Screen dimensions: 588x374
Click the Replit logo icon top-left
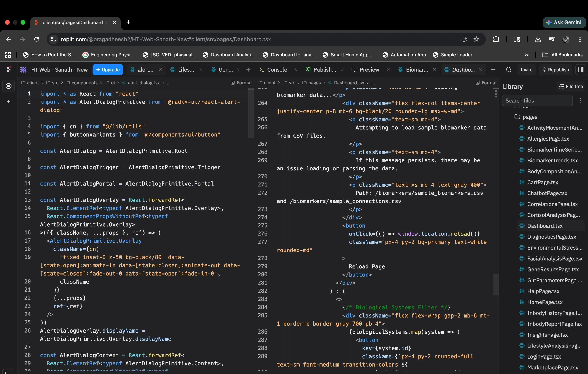pyautogui.click(x=9, y=69)
